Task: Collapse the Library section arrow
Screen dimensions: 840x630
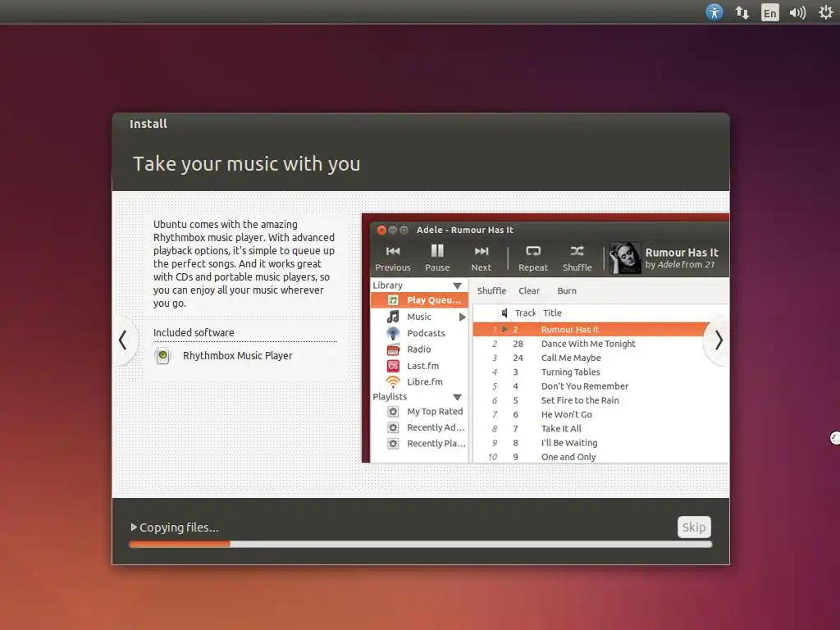Action: pos(457,285)
